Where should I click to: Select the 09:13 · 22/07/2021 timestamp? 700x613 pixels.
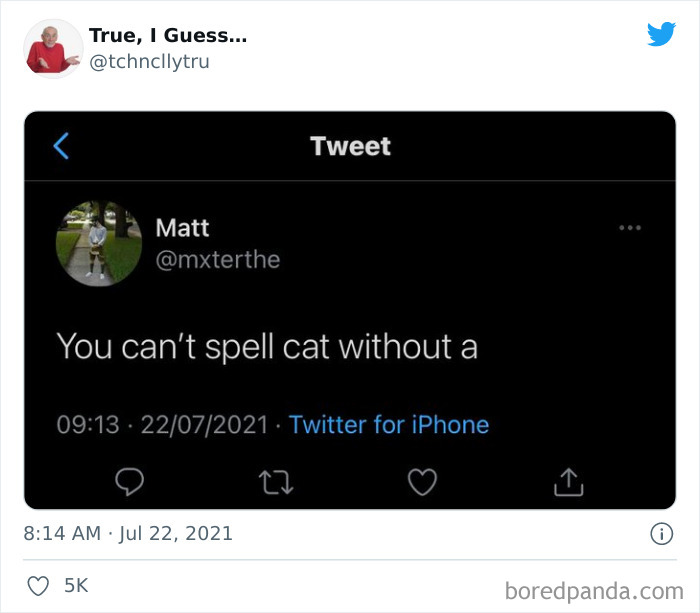pos(162,424)
